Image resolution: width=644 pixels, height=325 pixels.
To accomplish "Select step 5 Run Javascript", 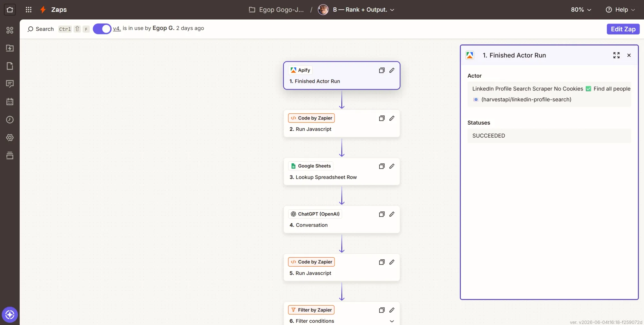I will pyautogui.click(x=342, y=268).
